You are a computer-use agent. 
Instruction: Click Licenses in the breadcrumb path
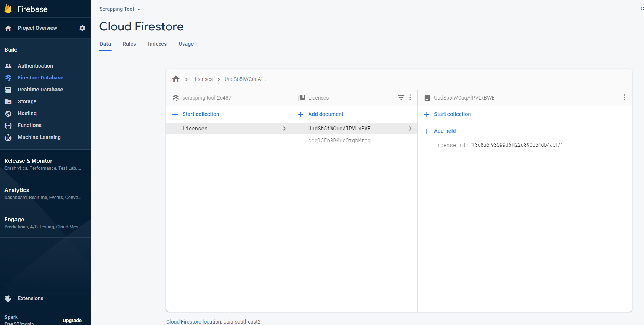[202, 79]
